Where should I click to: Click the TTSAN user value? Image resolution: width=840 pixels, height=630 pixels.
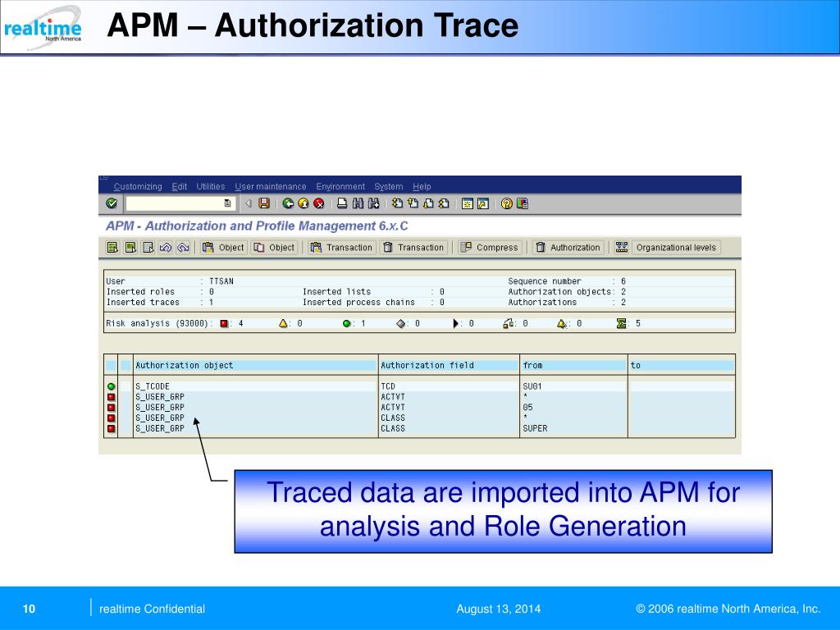coord(221,281)
